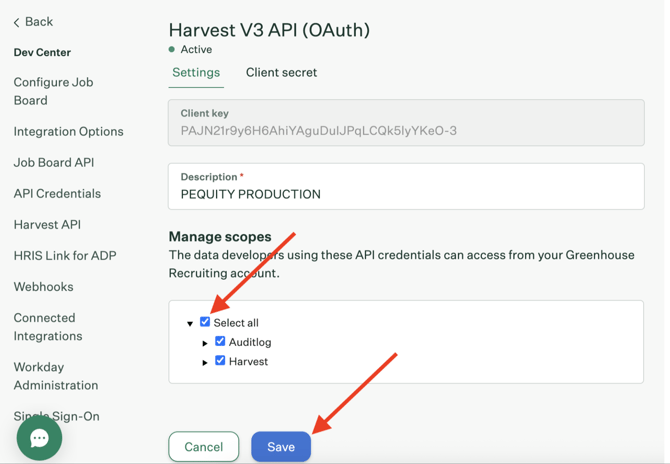Viewport: 670px width, 464px height.
Task: Open the chat support bubble
Action: (39, 438)
